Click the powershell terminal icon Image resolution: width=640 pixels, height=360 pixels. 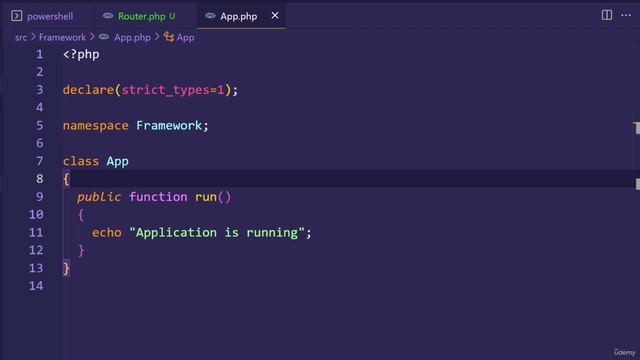coord(16,16)
